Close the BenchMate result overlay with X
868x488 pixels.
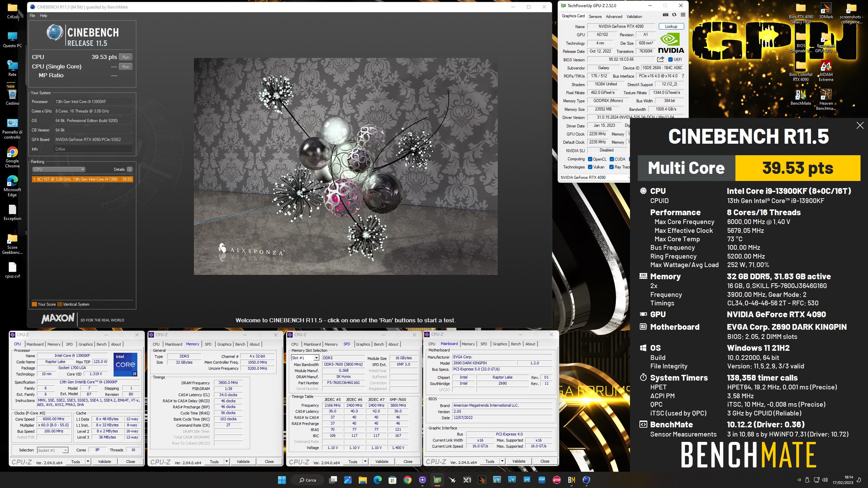(x=860, y=125)
